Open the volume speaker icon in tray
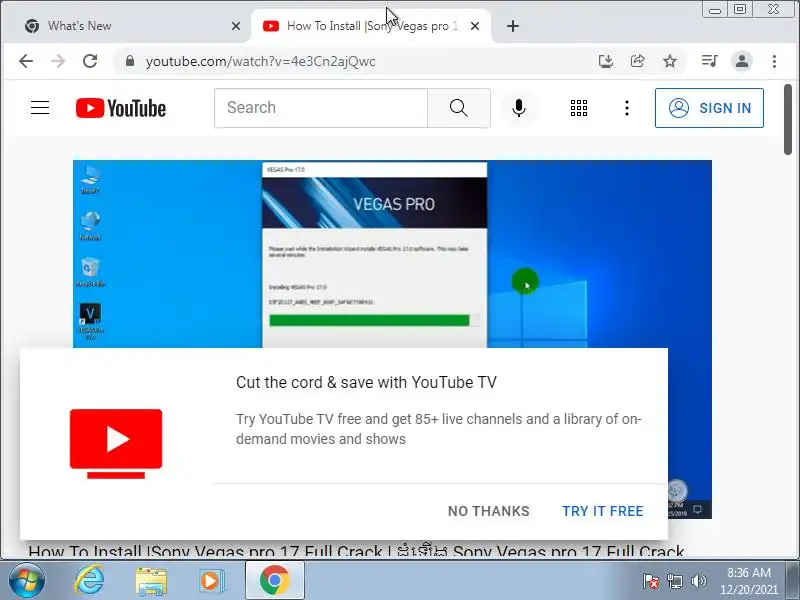Image resolution: width=800 pixels, height=600 pixels. click(x=698, y=581)
